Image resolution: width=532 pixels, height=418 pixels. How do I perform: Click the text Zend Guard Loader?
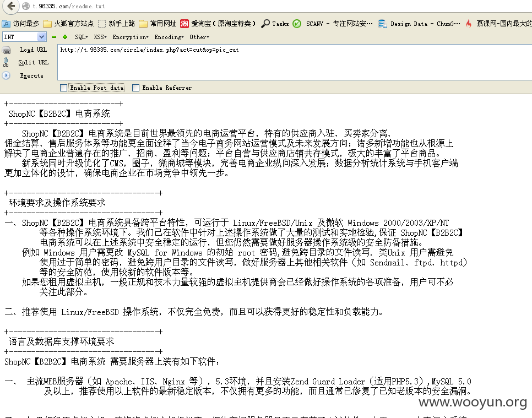[328, 381]
